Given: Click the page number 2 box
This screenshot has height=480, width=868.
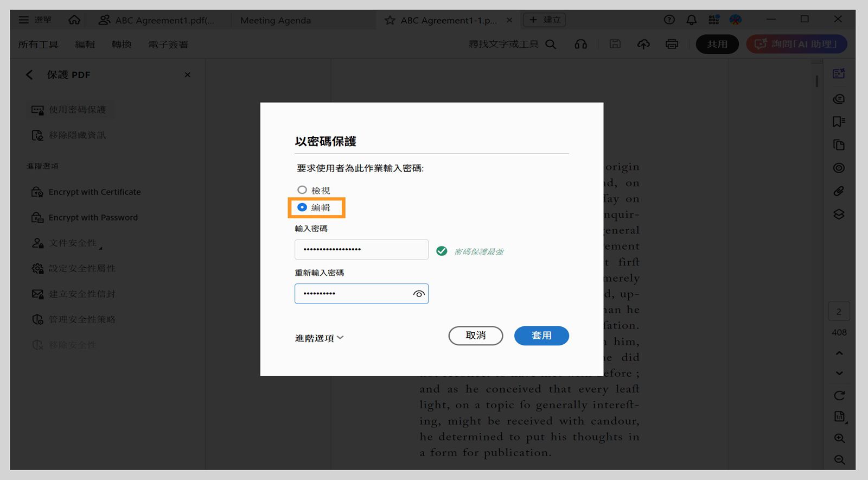Looking at the screenshot, I should pyautogui.click(x=839, y=312).
